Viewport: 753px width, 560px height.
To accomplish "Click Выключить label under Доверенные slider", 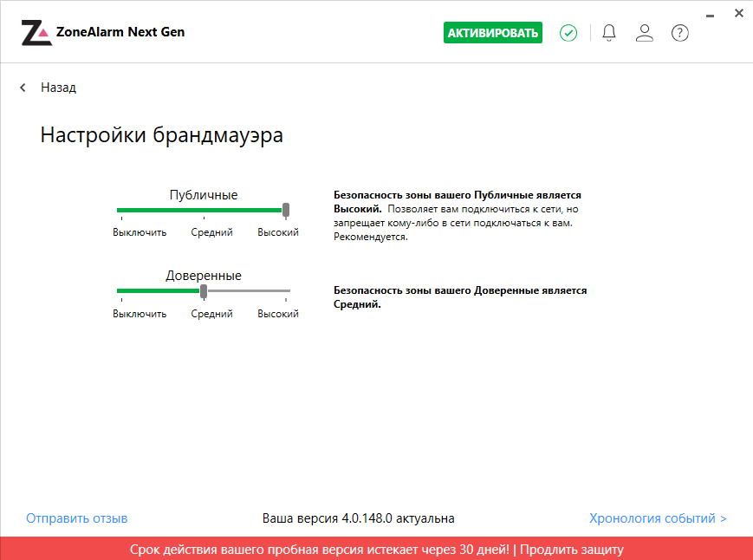I will pyautogui.click(x=140, y=314).
